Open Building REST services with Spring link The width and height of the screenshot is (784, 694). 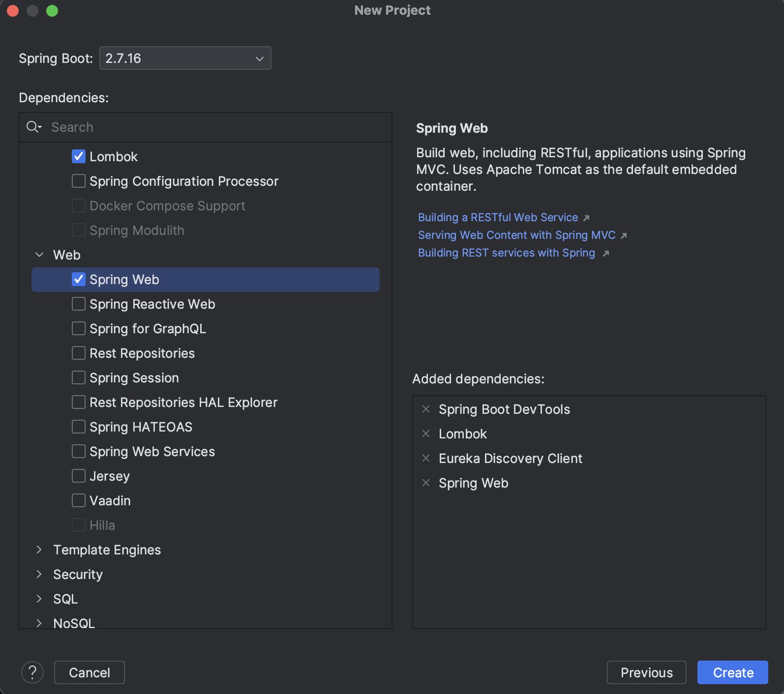click(507, 253)
